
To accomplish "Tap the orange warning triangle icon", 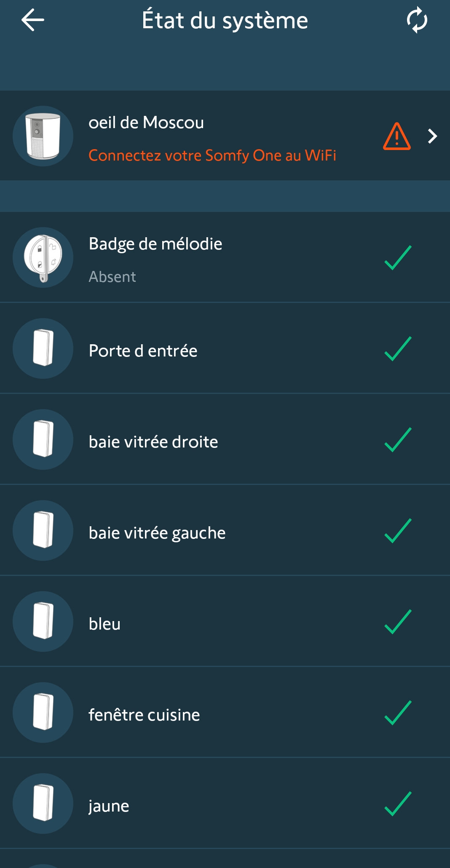I will pos(396,137).
